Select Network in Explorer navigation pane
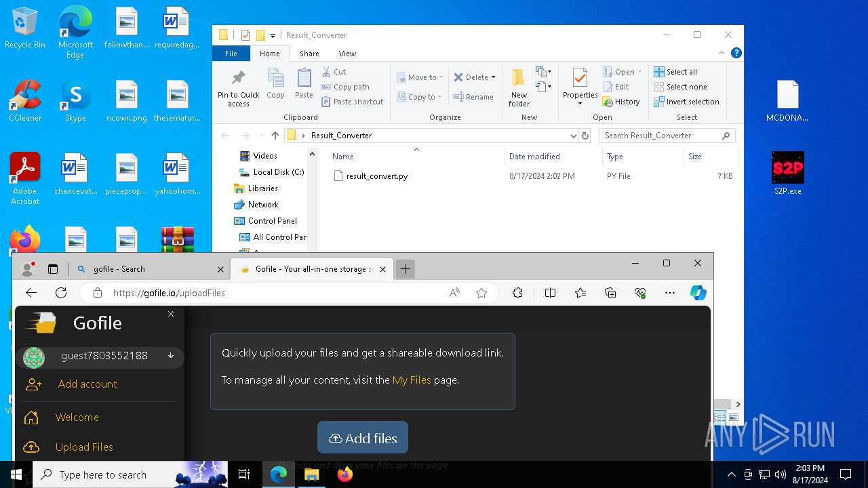Image resolution: width=868 pixels, height=488 pixels. [263, 205]
